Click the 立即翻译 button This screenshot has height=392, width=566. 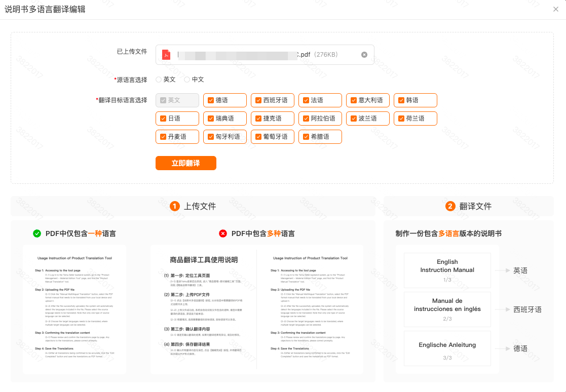click(185, 163)
